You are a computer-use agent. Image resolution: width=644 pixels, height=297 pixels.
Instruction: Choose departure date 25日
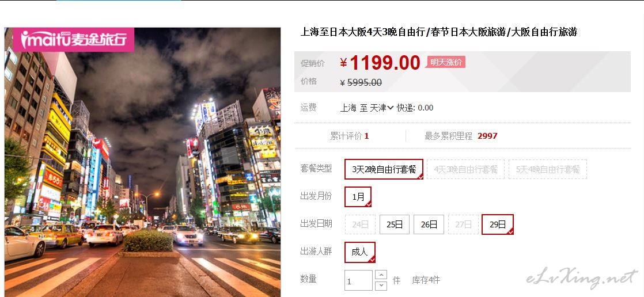(x=394, y=224)
